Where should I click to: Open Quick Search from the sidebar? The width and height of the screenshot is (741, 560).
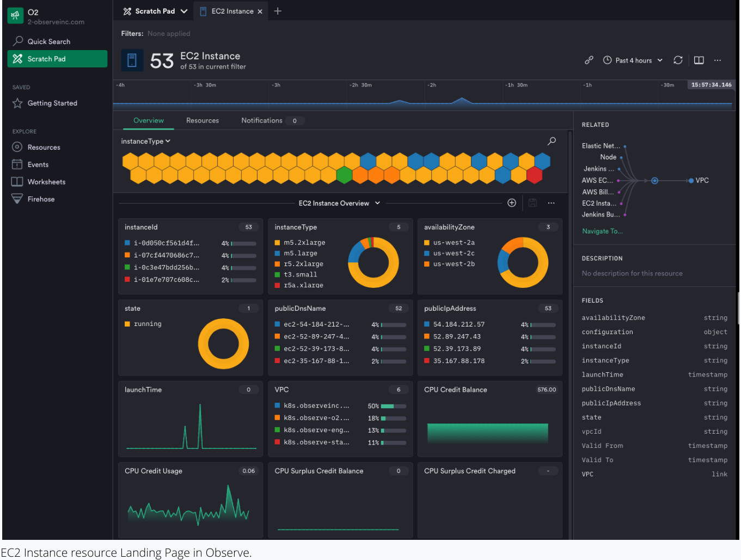coord(49,41)
